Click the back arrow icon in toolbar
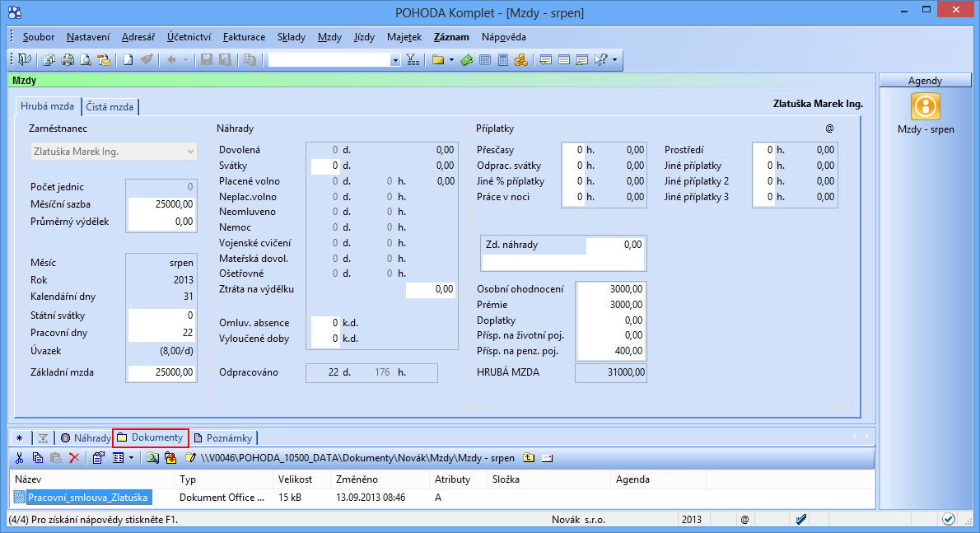 (x=170, y=59)
